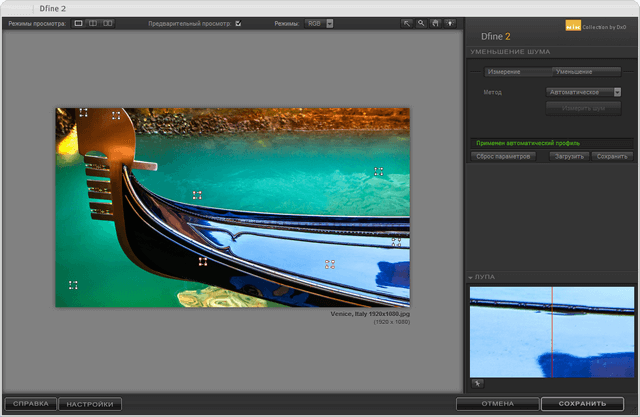This screenshot has width=640, height=417.
Task: Open the НАСТРОЙКИ settings
Action: coord(91,404)
